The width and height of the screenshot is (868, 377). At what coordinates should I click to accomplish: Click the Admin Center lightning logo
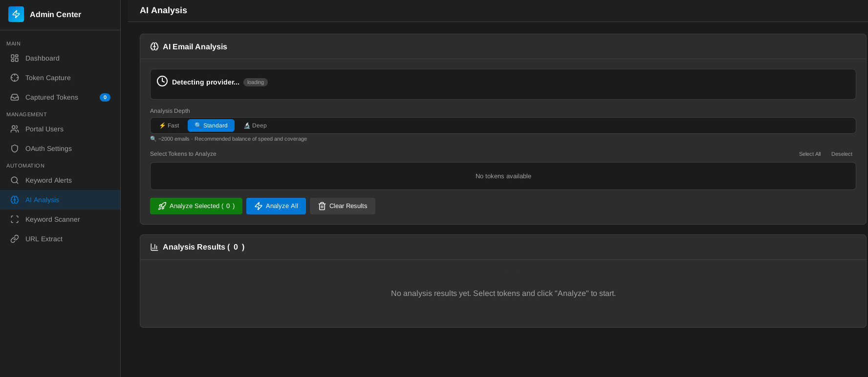(x=16, y=14)
